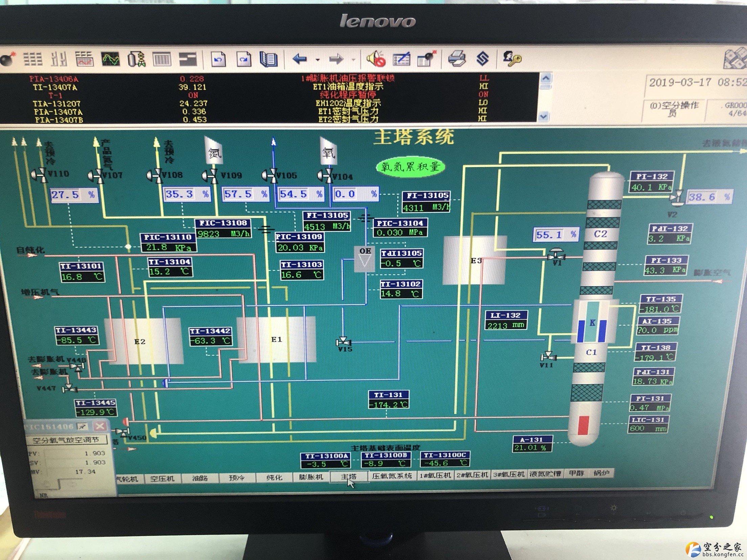747x560 pixels.
Task: Click valve V2 symbol
Action: point(678,199)
